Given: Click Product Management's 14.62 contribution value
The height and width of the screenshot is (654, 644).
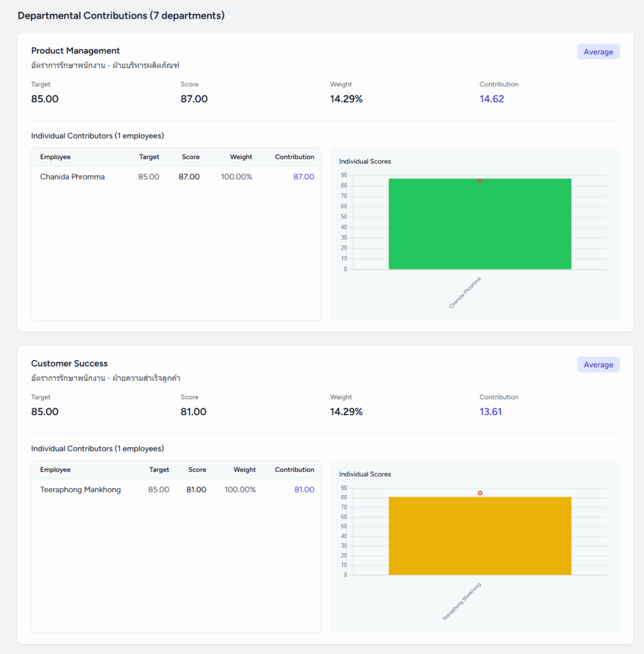Looking at the screenshot, I should click(492, 99).
